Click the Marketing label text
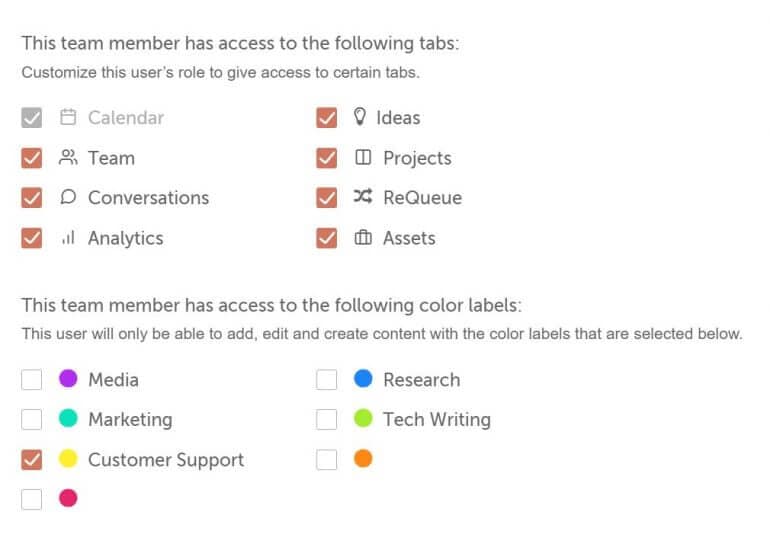The height and width of the screenshot is (557, 770). click(x=130, y=419)
